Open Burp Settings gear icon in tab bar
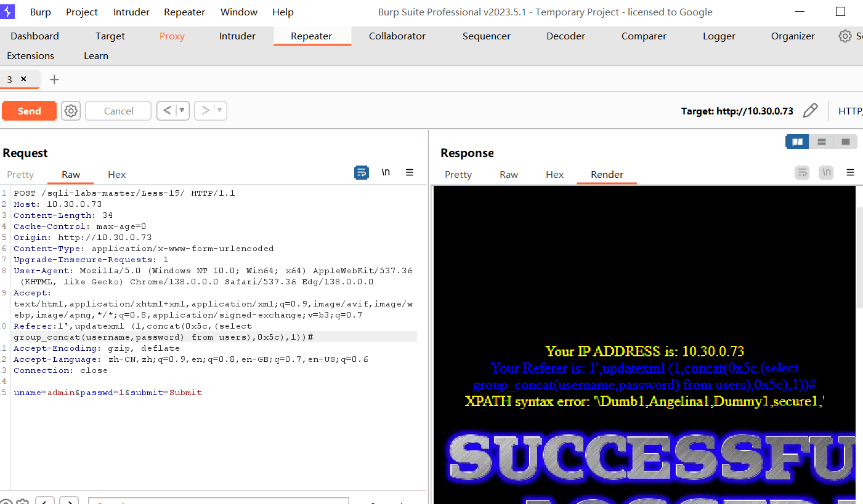The width and height of the screenshot is (863, 504). coord(845,36)
